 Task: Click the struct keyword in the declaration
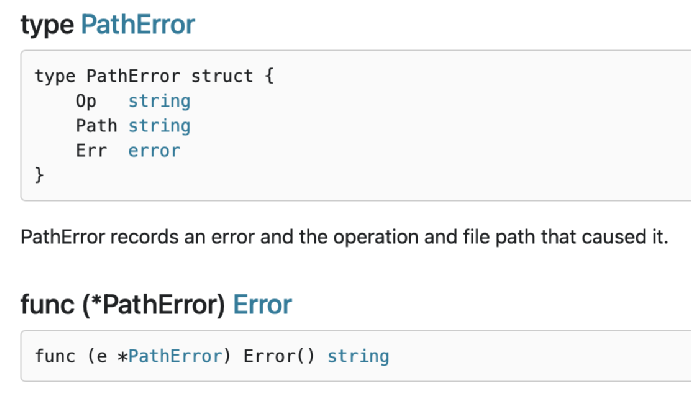pyautogui.click(x=222, y=76)
